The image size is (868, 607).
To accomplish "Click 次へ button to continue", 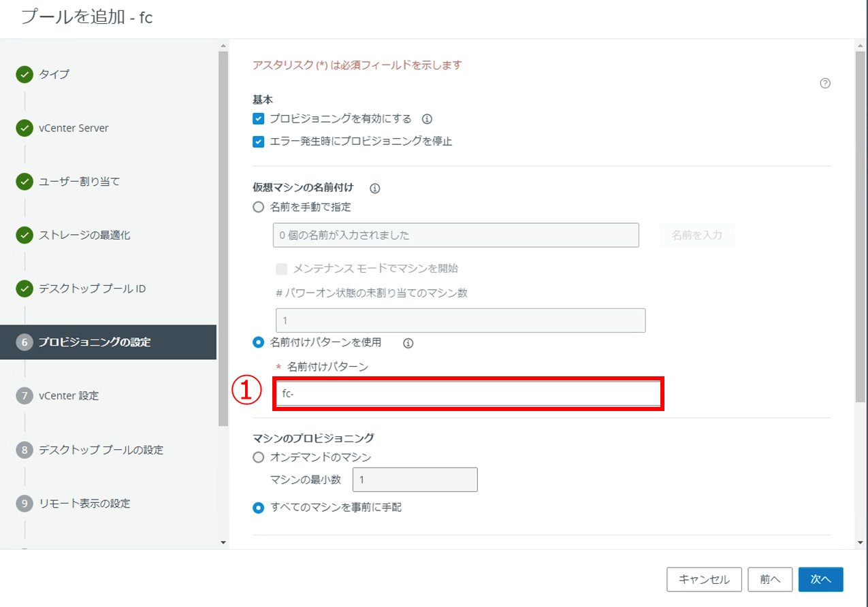I will click(820, 579).
